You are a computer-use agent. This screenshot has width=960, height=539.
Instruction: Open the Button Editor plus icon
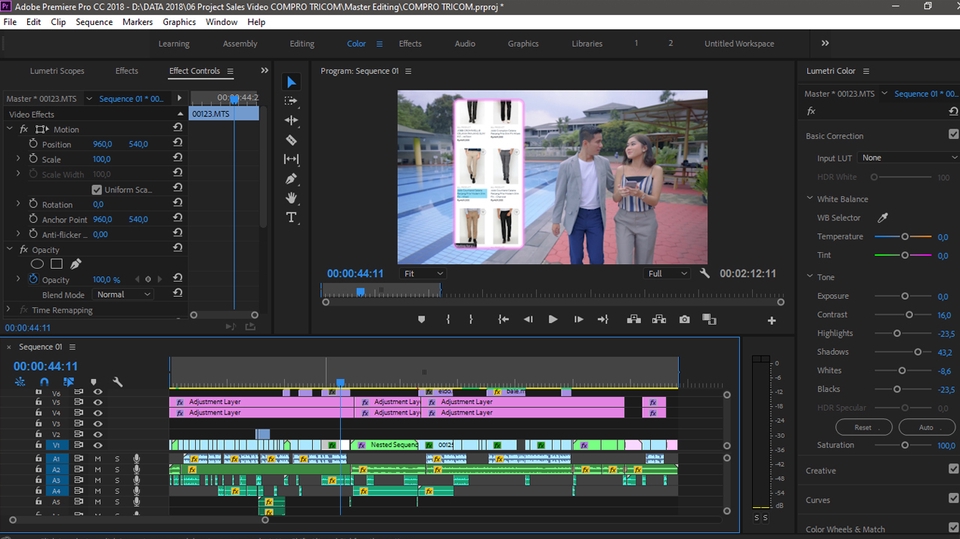771,320
